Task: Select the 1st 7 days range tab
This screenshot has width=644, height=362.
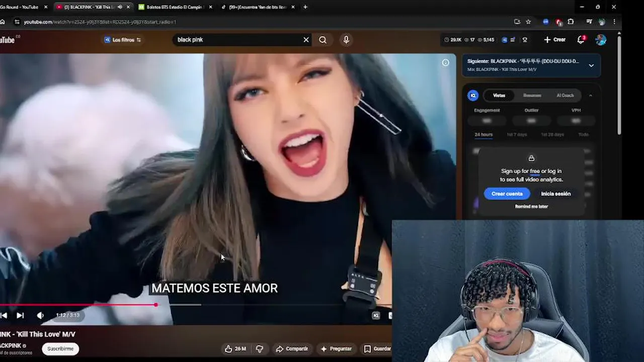Action: (517, 134)
